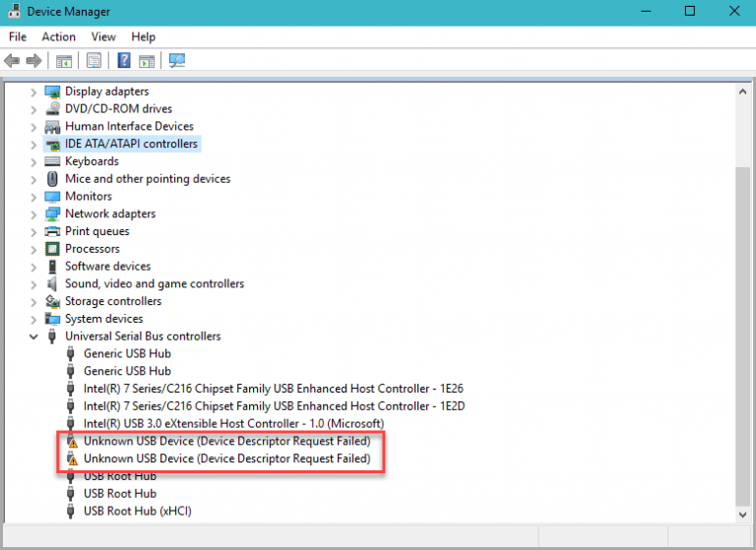Click the Device Manager title bar app icon
Screen dimensions: 756x550
pos(15,11)
